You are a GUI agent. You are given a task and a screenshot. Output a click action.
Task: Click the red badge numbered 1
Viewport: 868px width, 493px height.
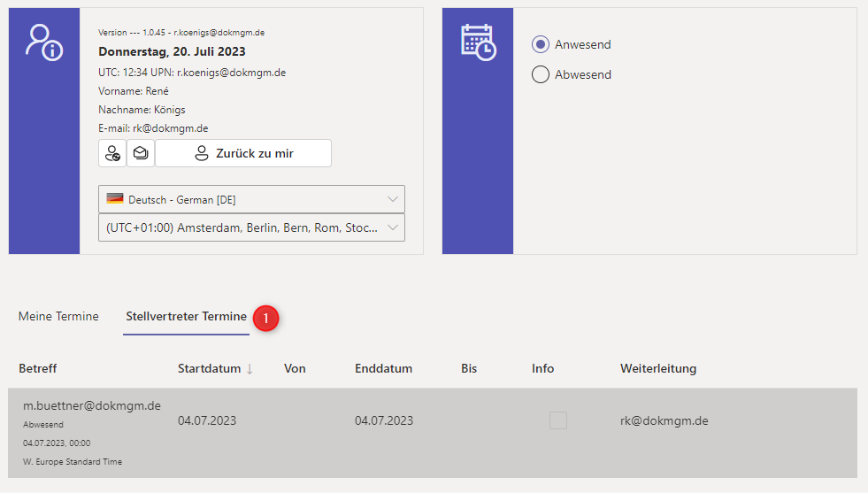point(266,318)
